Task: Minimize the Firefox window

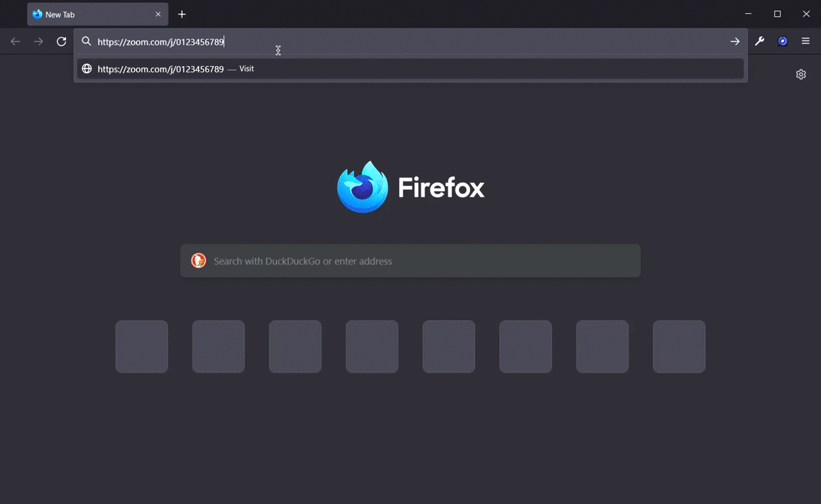Action: [x=748, y=14]
